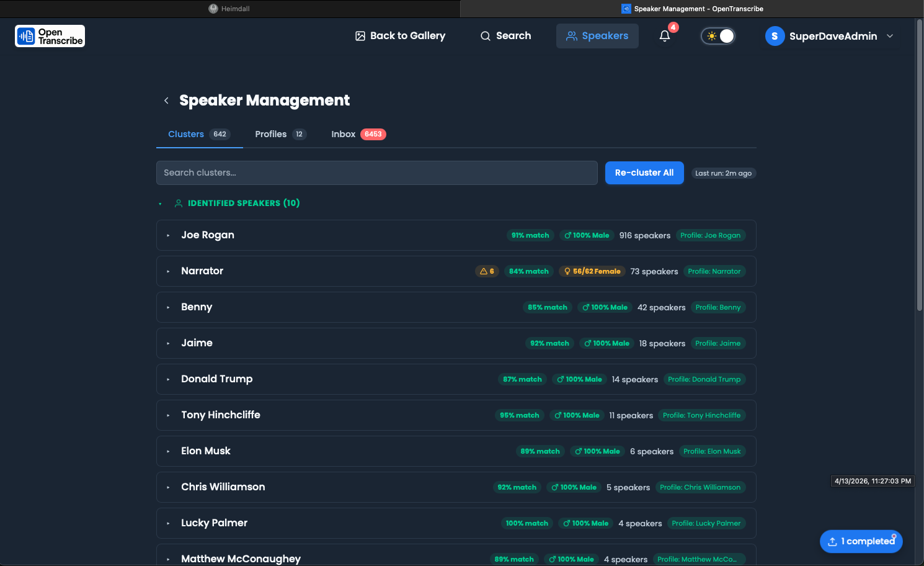Click 95% match badge on Tony Hinchcliffe
The height and width of the screenshot is (566, 924).
coord(520,415)
